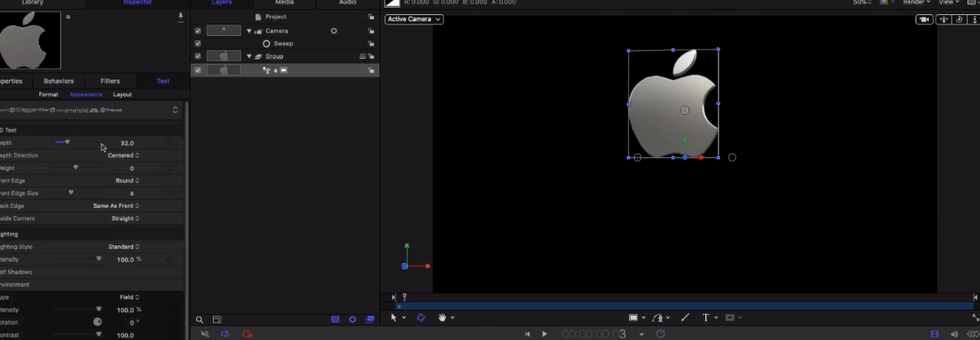Switch to the Format text pane
This screenshot has height=340, width=980.
[48, 95]
